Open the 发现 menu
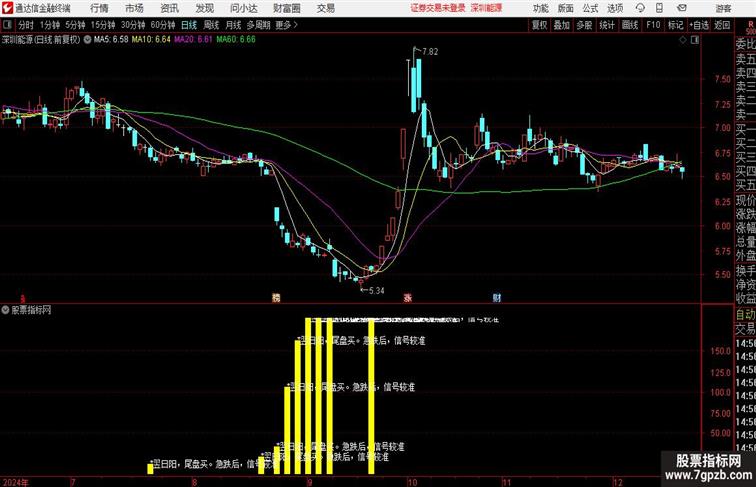Viewport: 756px width, 487px height. point(204,8)
